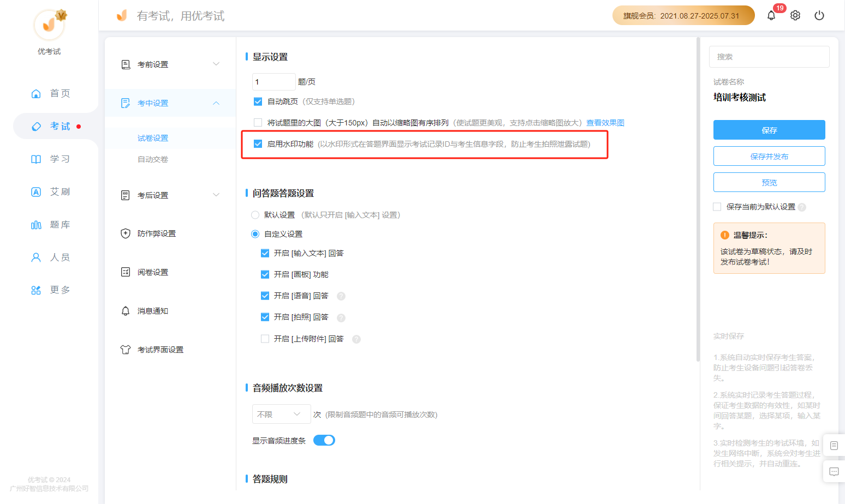This screenshot has width=845, height=504.
Task: Open the 查看效果图 link
Action: [605, 123]
